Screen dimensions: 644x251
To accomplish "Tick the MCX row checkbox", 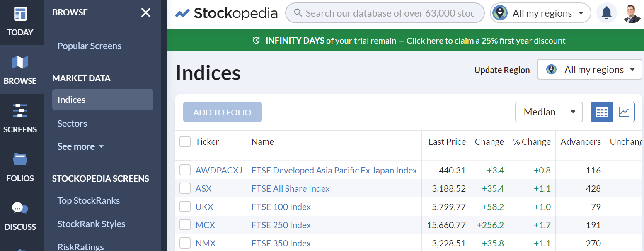I will [185, 225].
